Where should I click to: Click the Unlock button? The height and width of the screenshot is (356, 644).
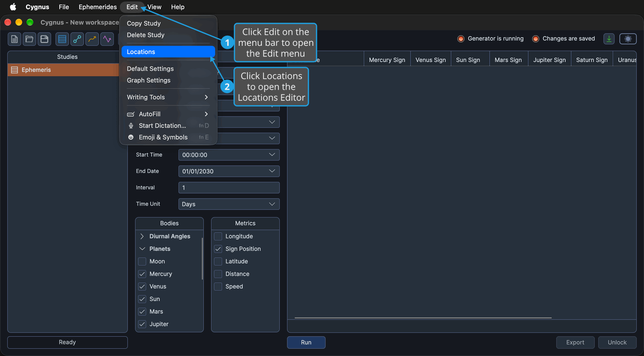(x=617, y=342)
